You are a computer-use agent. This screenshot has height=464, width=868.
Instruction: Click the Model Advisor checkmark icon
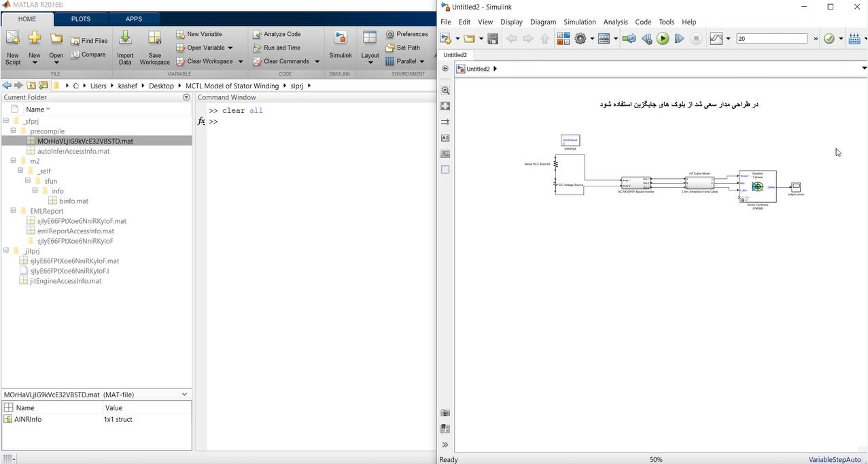pos(829,39)
